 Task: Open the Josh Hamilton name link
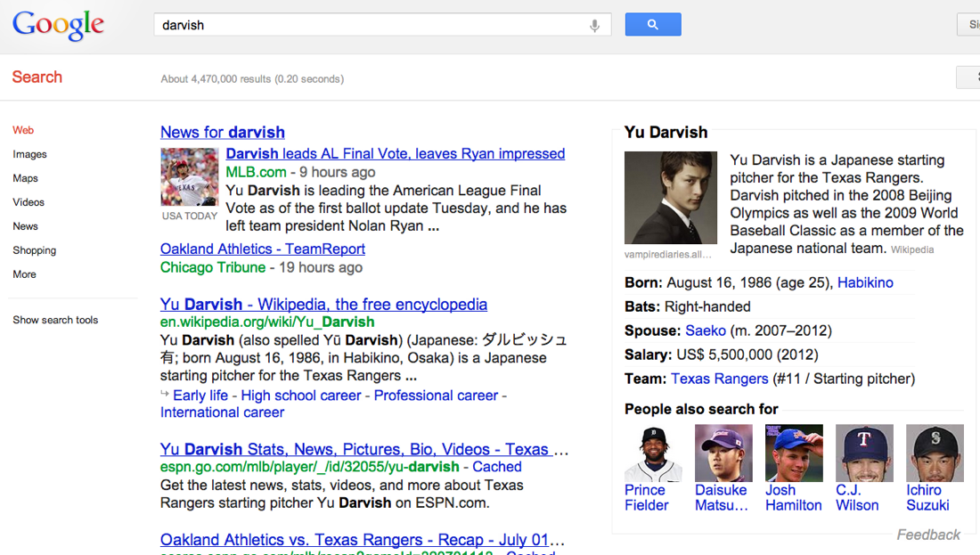tap(794, 497)
